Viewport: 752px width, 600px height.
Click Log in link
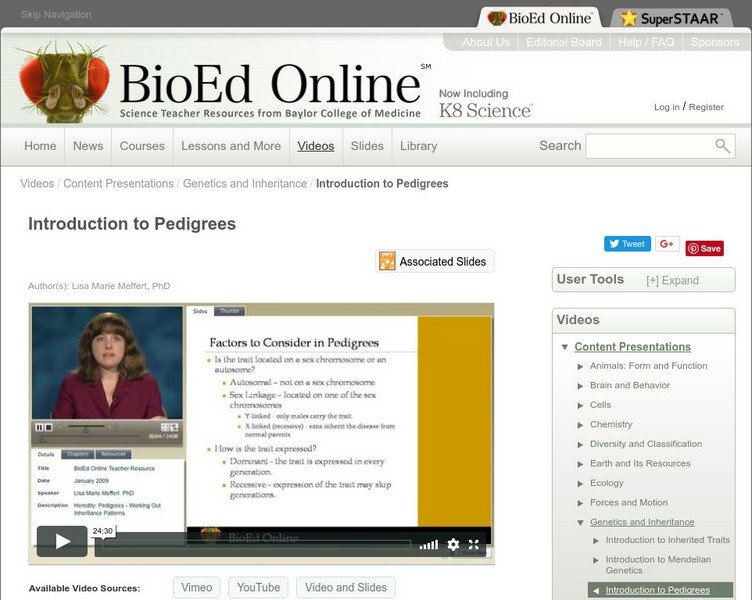pos(667,107)
